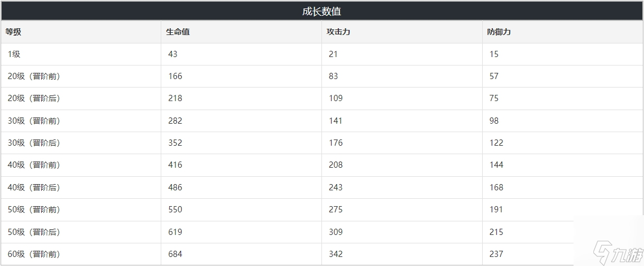Click the 40级（晋阶后） row label
Image resolution: width=644 pixels, height=266 pixels.
coord(34,187)
